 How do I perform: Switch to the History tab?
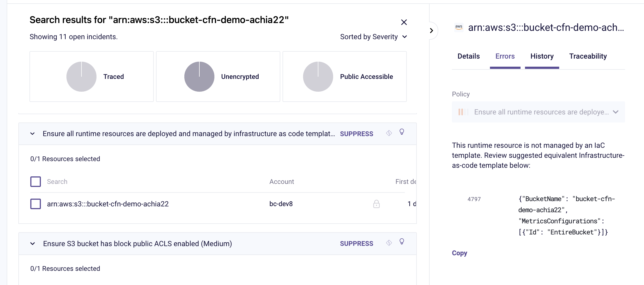542,56
